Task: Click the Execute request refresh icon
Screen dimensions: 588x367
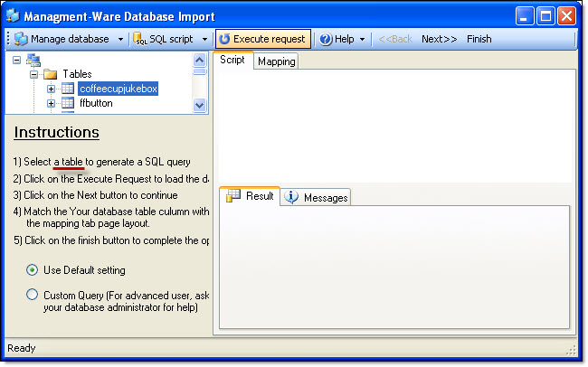Action: coord(224,39)
